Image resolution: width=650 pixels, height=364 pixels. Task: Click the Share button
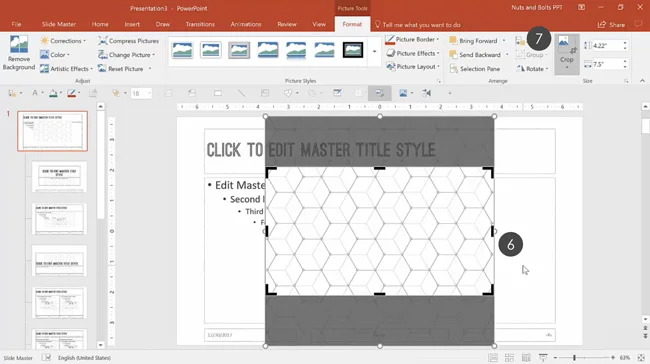611,25
